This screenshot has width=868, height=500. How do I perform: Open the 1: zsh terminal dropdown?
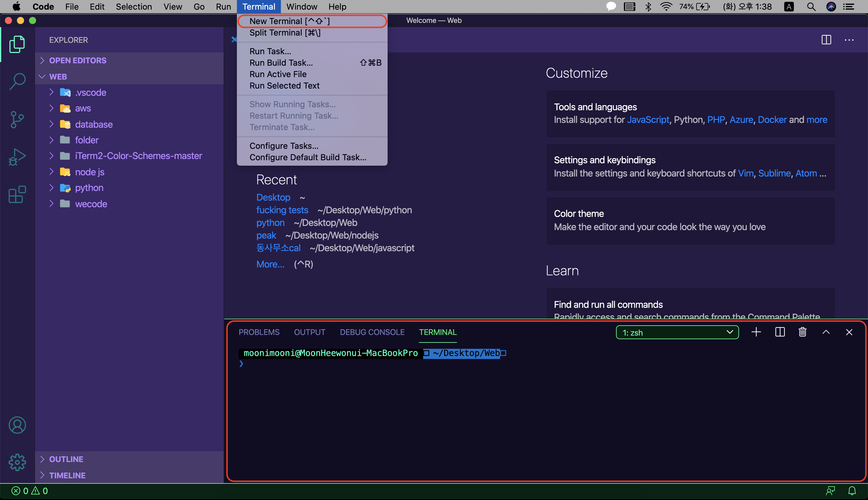coord(677,333)
